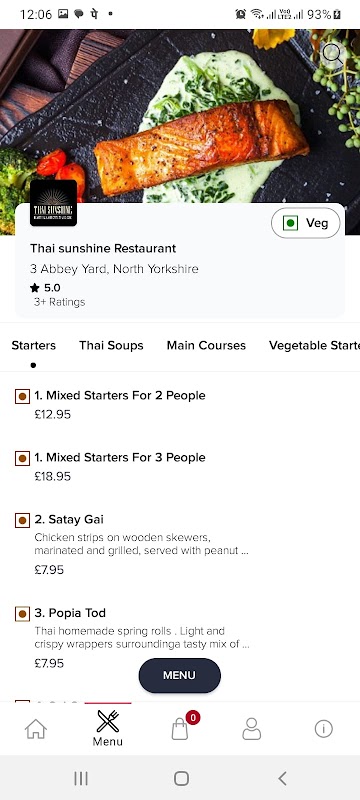Tap the floating MENU button

tap(179, 675)
